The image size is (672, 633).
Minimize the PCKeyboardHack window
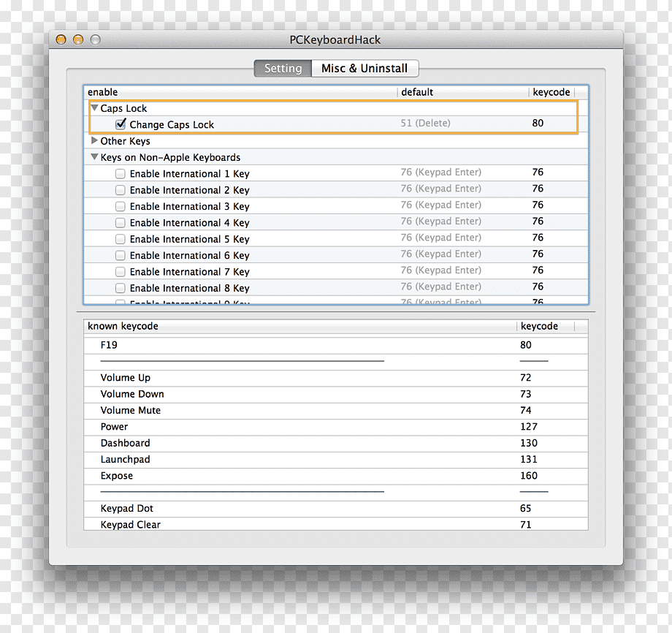(x=78, y=40)
